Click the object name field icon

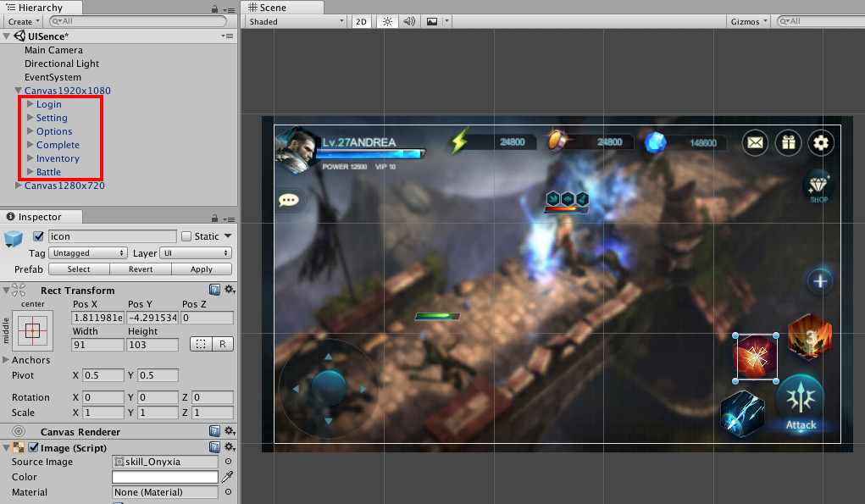tap(112, 236)
